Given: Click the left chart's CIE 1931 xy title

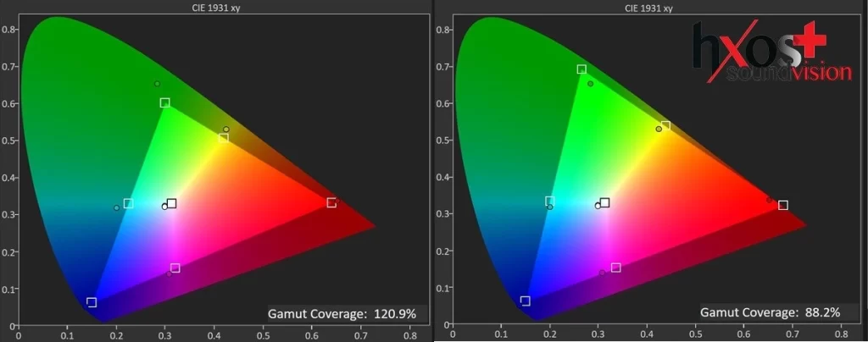Looking at the screenshot, I should (215, 8).
